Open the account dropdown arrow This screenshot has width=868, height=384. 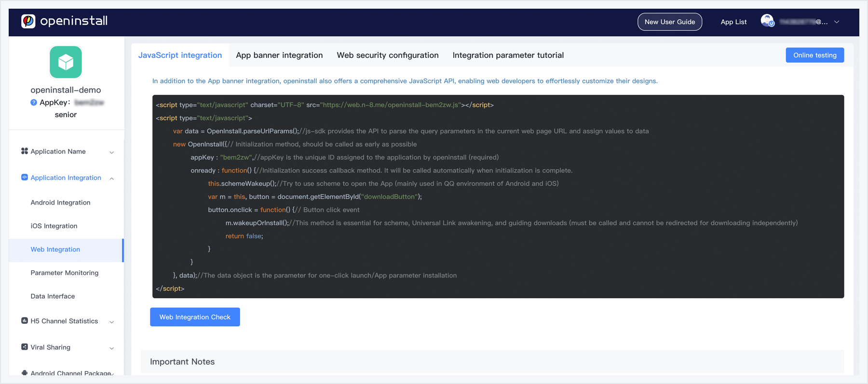tap(837, 22)
